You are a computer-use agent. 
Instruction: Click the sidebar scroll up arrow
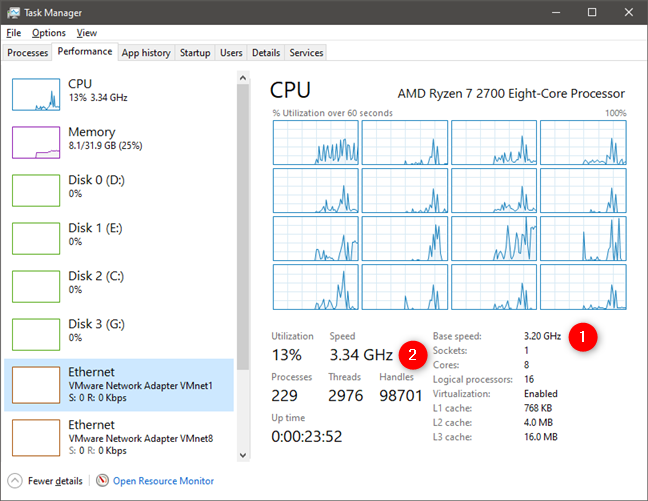coord(243,78)
